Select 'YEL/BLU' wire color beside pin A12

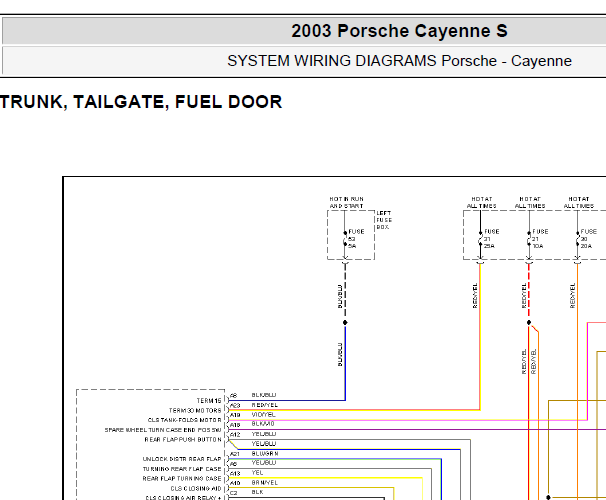[264, 434]
